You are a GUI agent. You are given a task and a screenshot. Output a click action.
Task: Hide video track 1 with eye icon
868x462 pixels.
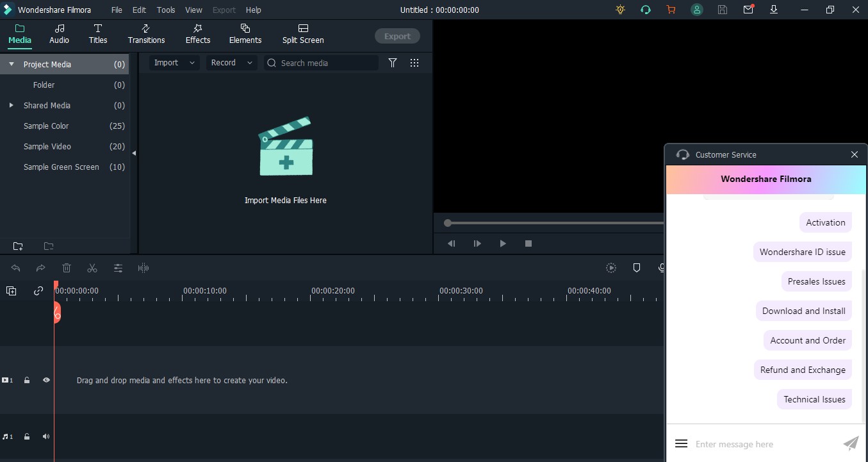pyautogui.click(x=46, y=380)
